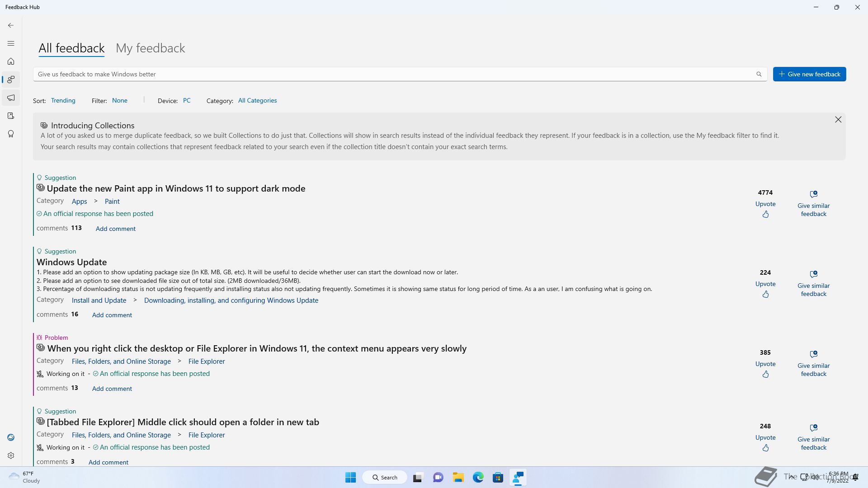Open Middle click new tab feedback title
This screenshot has height=488, width=868.
(183, 422)
